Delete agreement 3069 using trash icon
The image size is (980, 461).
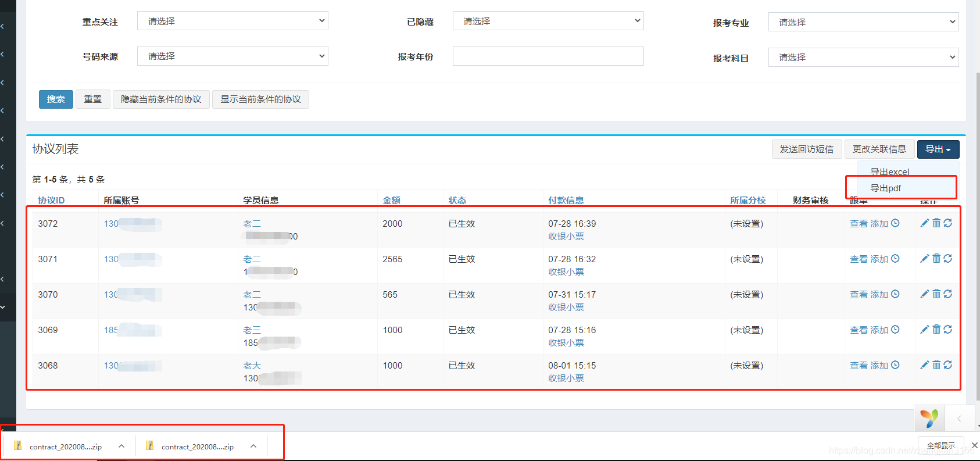tap(936, 330)
